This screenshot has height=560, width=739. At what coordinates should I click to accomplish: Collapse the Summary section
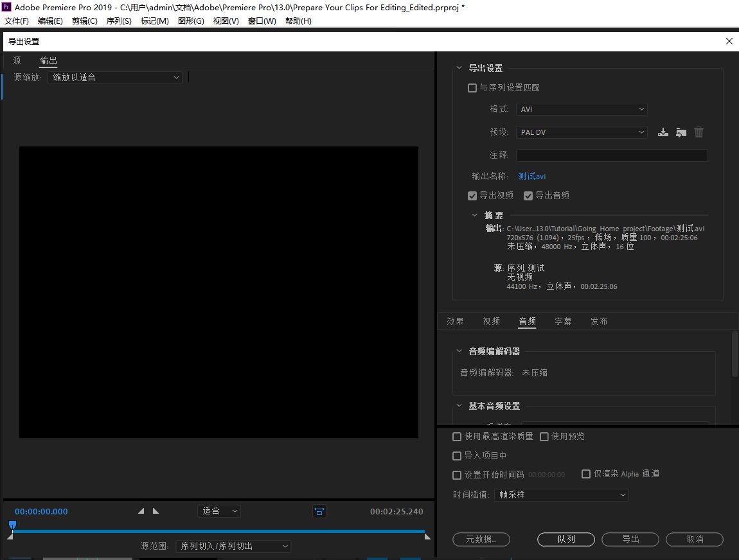point(475,215)
